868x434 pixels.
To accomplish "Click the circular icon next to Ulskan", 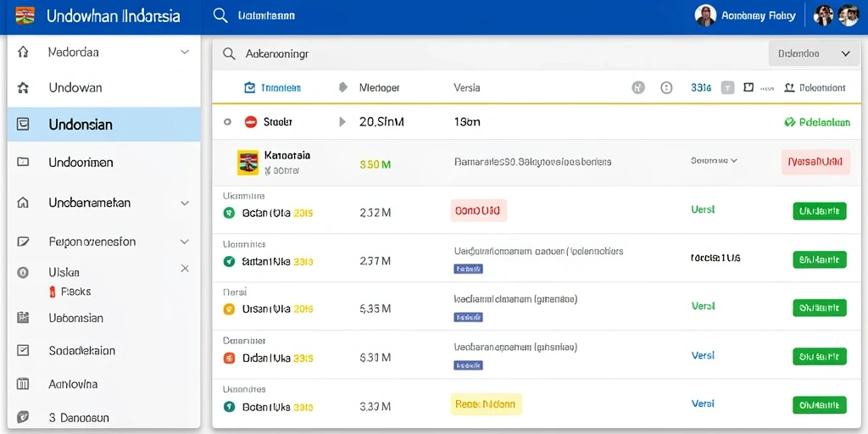I will (x=23, y=272).
